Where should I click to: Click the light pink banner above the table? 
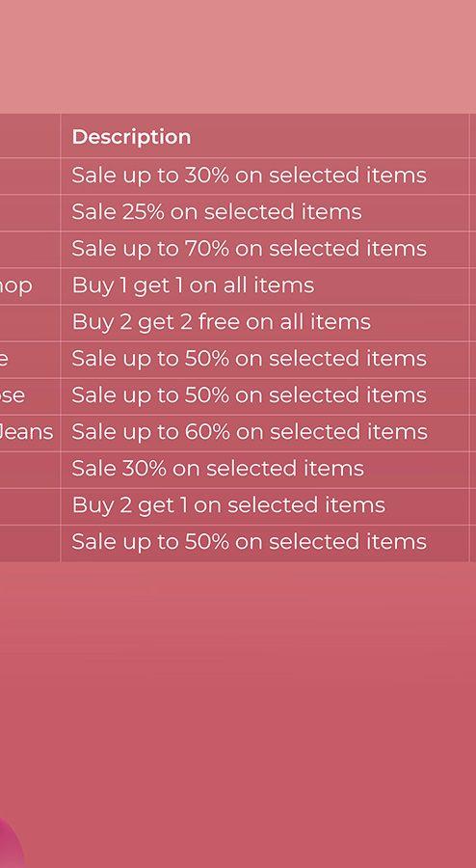(x=238, y=57)
